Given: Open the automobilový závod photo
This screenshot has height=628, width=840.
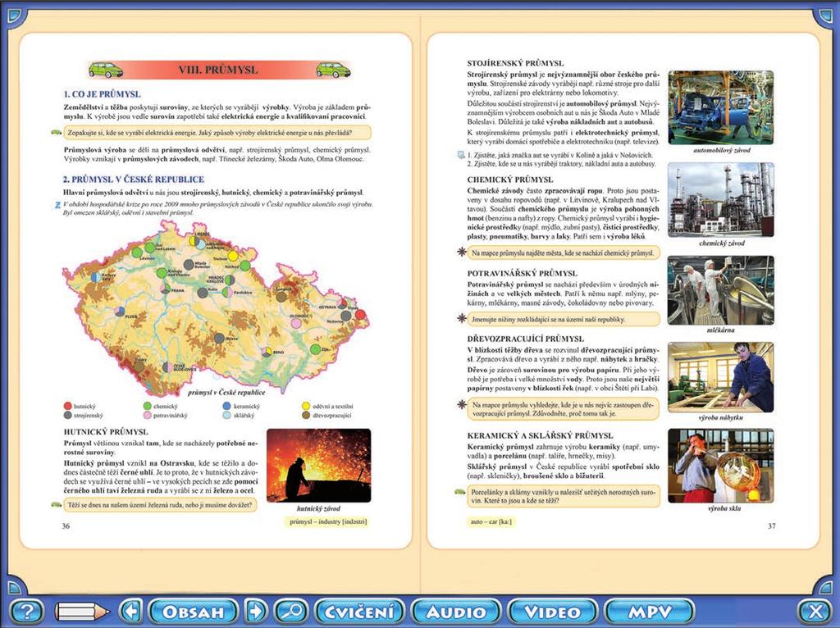Looking at the screenshot, I should pyautogui.click(x=721, y=107).
